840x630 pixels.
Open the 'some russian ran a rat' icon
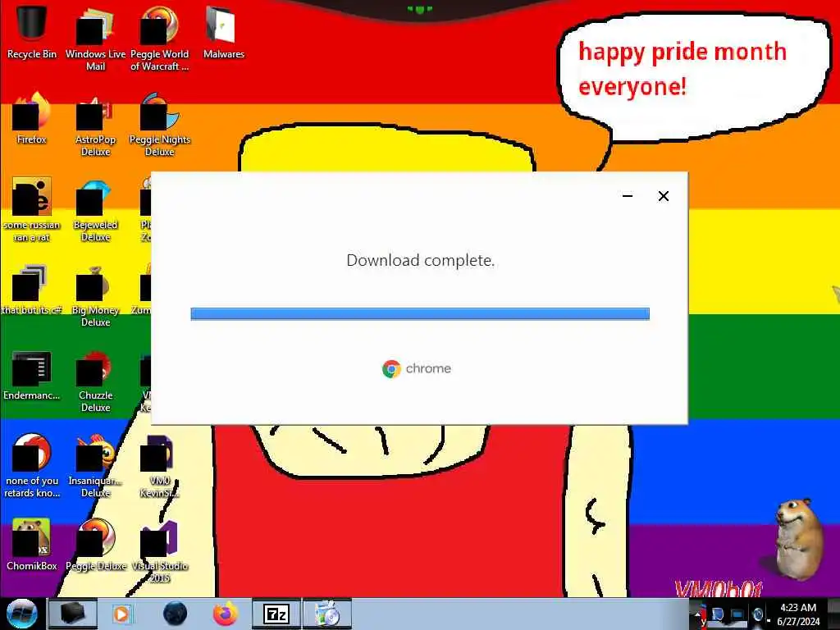click(32, 209)
